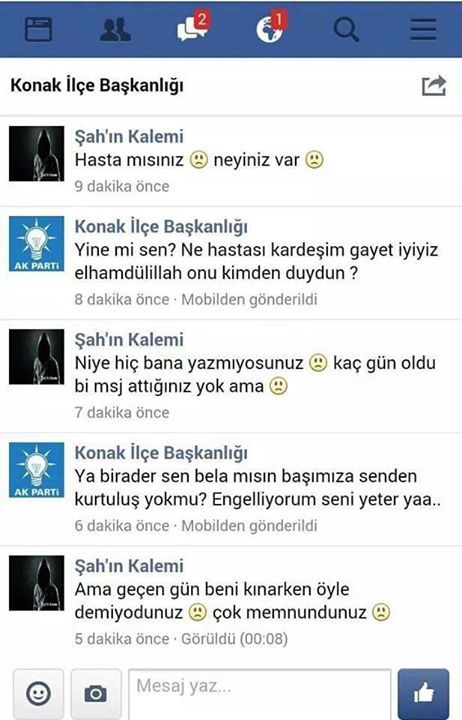Viewport: 462px width, 720px height.
Task: Focus the 'Mesaj yaz...' message field
Action: 259,694
